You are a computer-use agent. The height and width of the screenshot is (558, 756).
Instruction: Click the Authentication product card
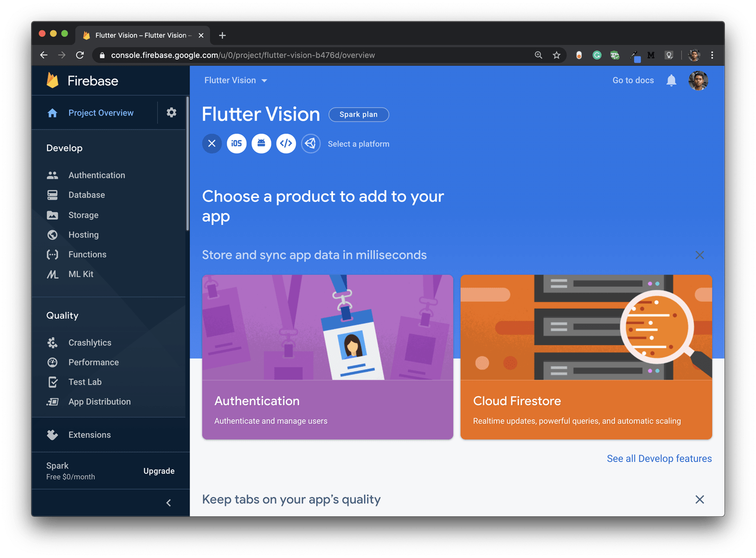tap(327, 358)
